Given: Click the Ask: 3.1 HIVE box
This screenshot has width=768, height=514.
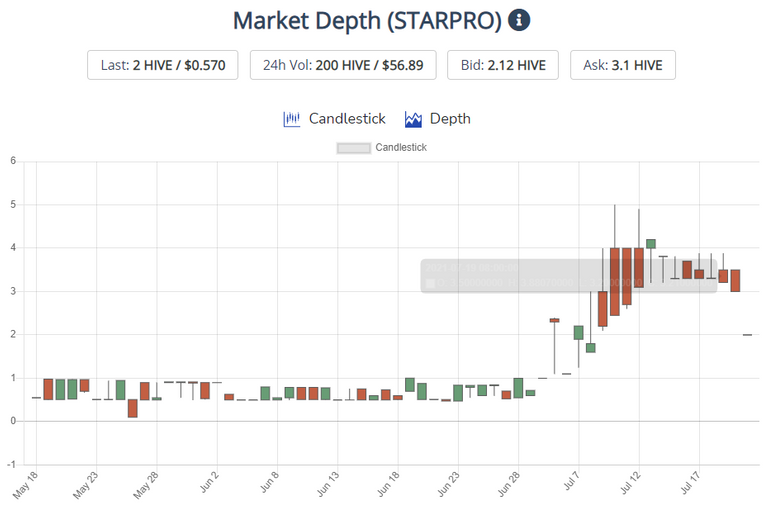Looking at the screenshot, I should (623, 65).
